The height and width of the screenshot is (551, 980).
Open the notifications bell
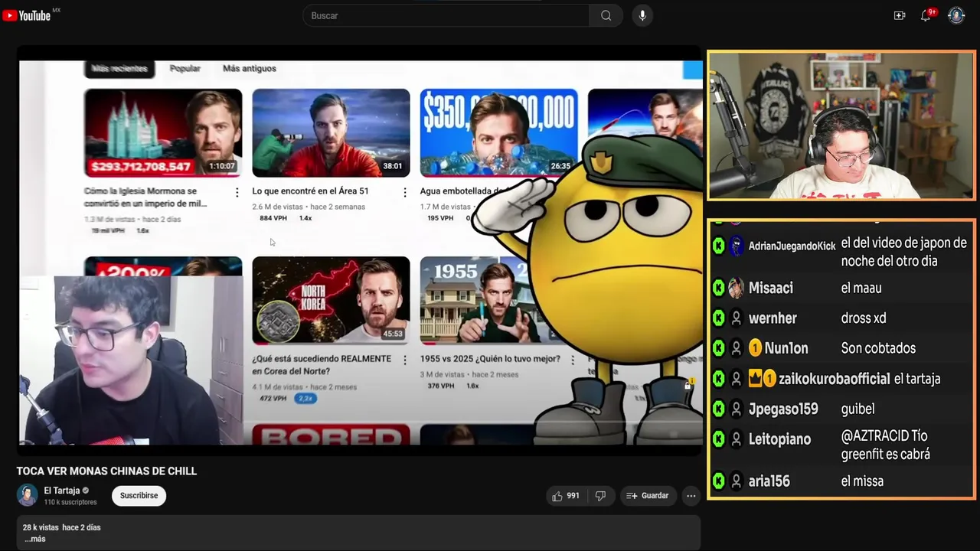point(926,15)
